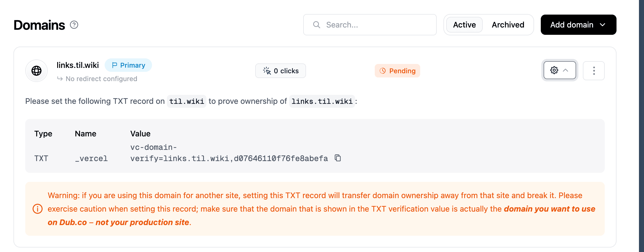Click the search magnifier icon
The image size is (644, 252).
pos(317,25)
